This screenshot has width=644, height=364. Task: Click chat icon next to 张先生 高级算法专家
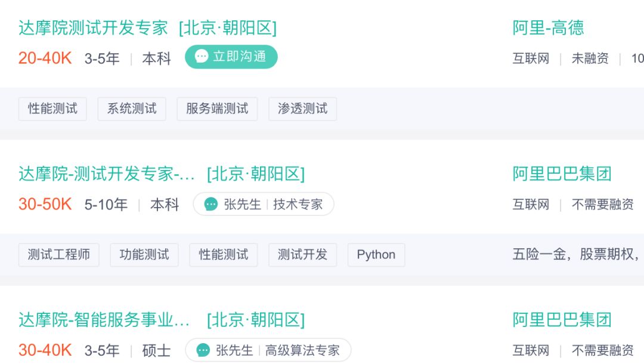click(x=203, y=350)
